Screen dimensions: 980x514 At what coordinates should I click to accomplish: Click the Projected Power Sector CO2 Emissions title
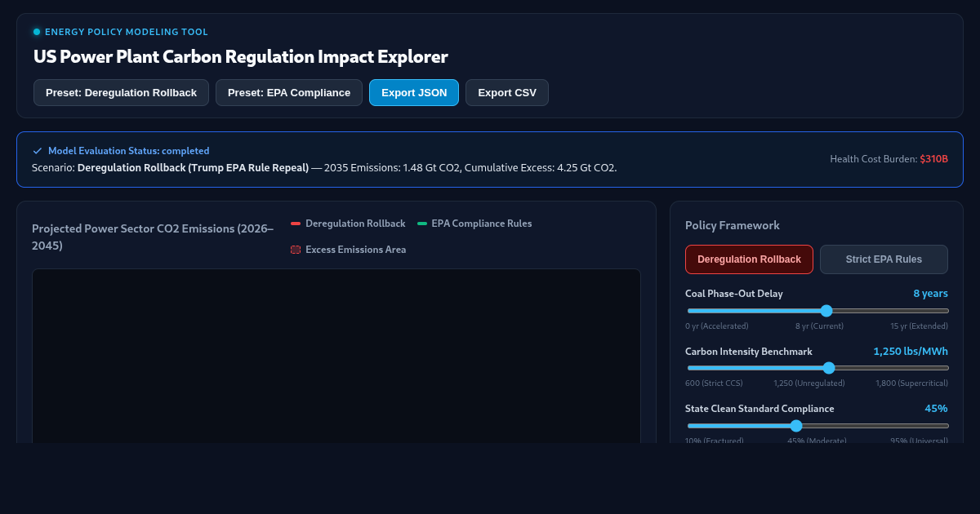pyautogui.click(x=153, y=237)
